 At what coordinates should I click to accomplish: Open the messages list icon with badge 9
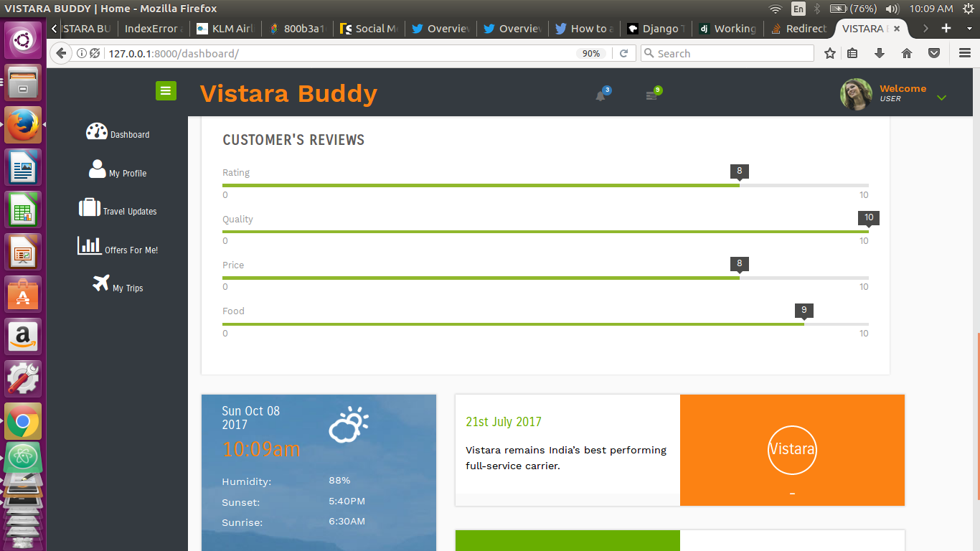click(651, 95)
